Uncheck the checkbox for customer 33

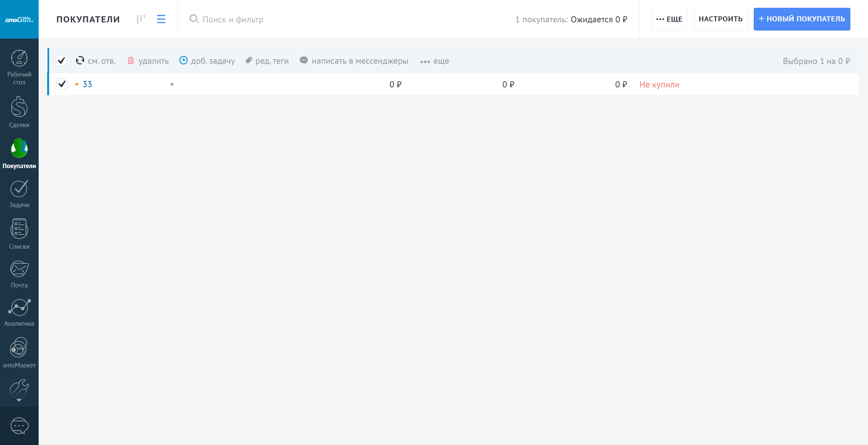point(62,84)
